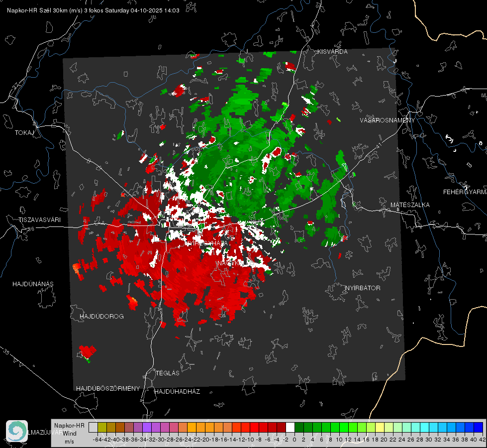Select the deep blue legend swatch at 40

pos(479,427)
